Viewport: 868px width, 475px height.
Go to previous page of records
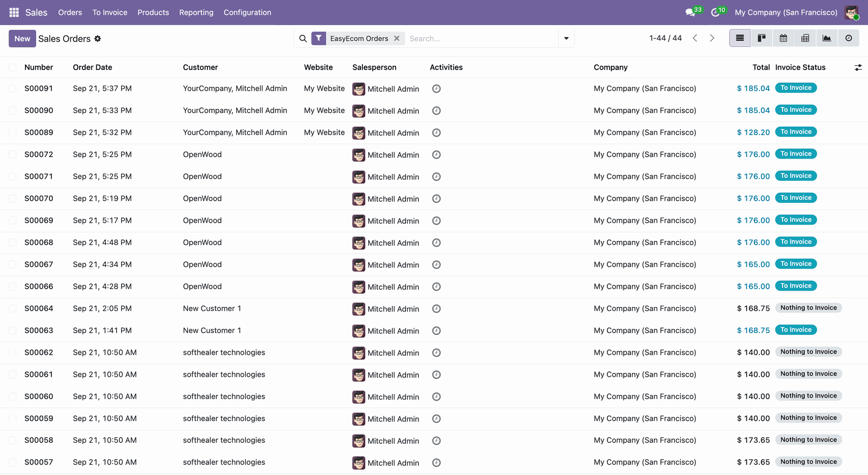(x=695, y=38)
